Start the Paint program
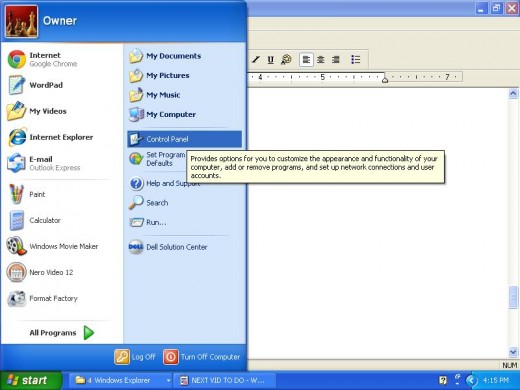Viewport: 520px width, 390px height. click(62, 194)
